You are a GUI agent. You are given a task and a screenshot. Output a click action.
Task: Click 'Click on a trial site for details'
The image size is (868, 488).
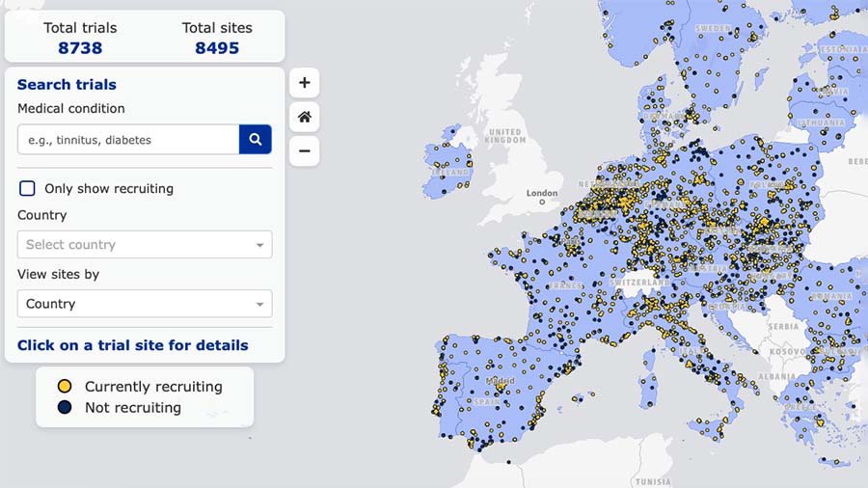133,345
